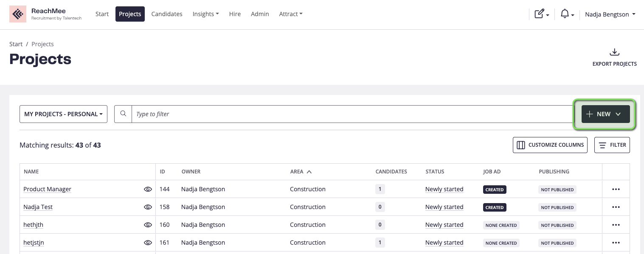Click the ReachMee logo icon
Viewport: 644px width, 254px height.
[18, 14]
